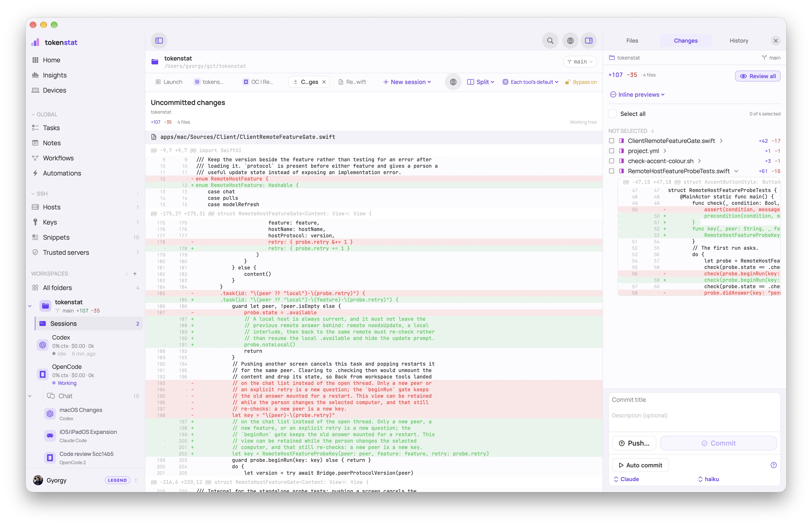
Task: Open SSH Hosts
Action: pyautogui.click(x=52, y=207)
